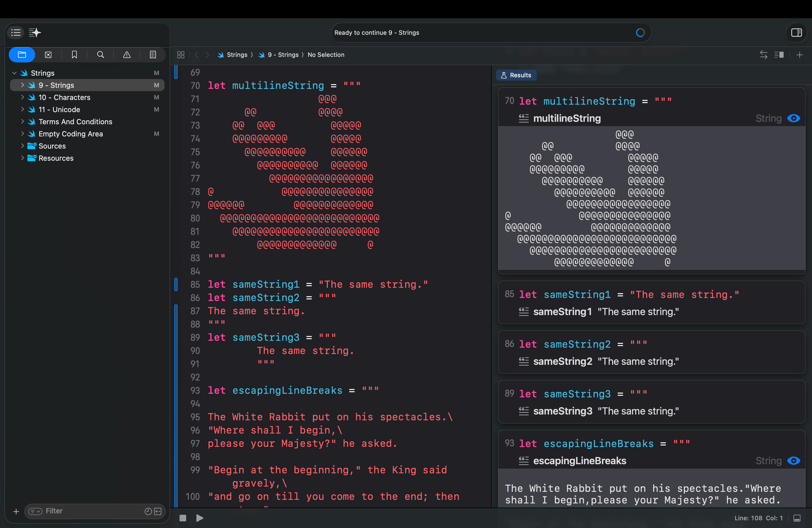Add a new editor pane

[x=799, y=55]
